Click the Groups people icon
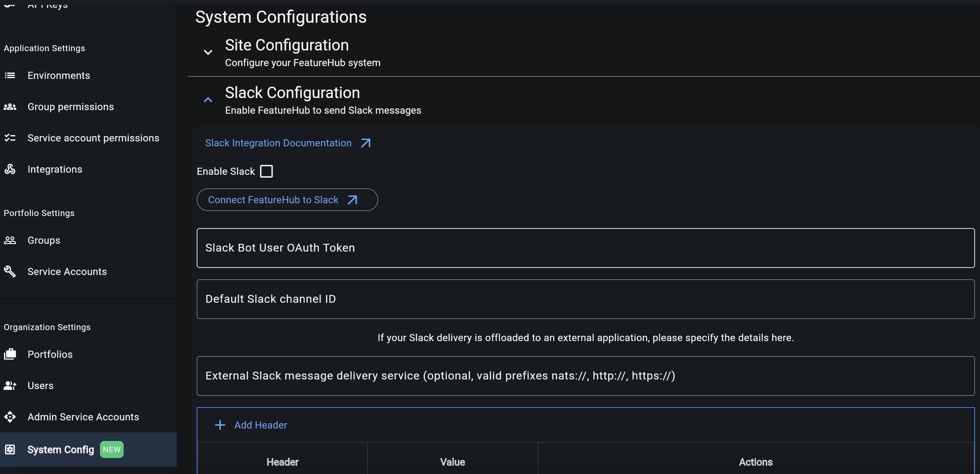This screenshot has width=980, height=474. click(x=10, y=240)
